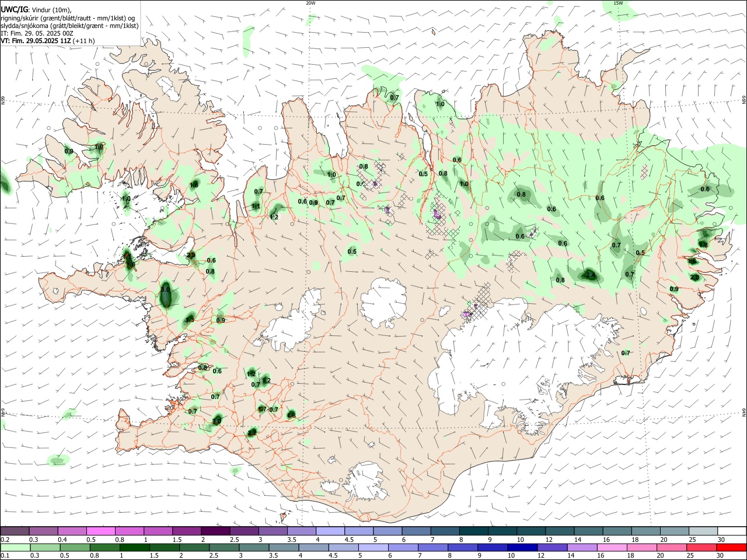Click the violet swatch labeled 12, bottom legend row

[551, 547]
